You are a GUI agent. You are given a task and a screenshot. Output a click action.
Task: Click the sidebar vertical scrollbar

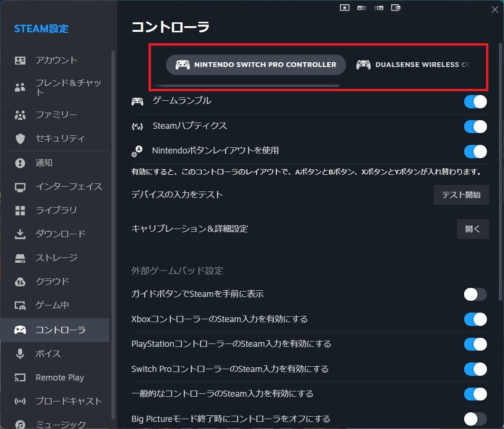[x=113, y=235]
